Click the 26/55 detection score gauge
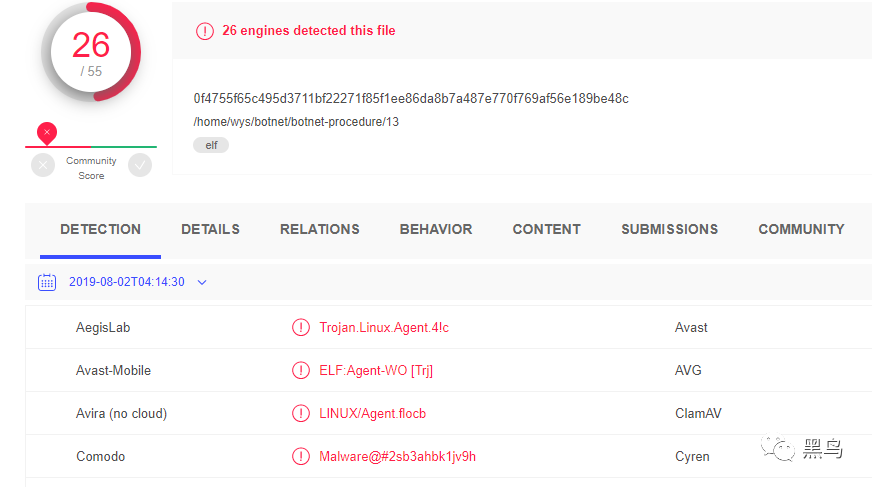The image size is (872, 487). pyautogui.click(x=91, y=51)
